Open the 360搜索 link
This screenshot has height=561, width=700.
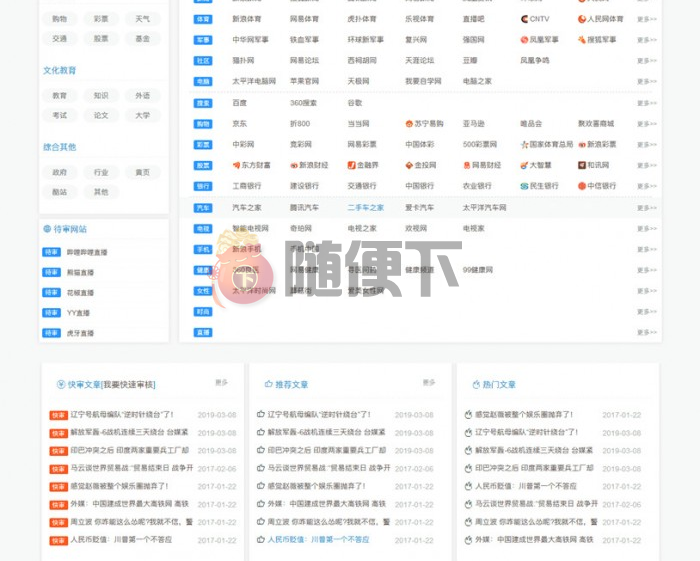[x=304, y=103]
